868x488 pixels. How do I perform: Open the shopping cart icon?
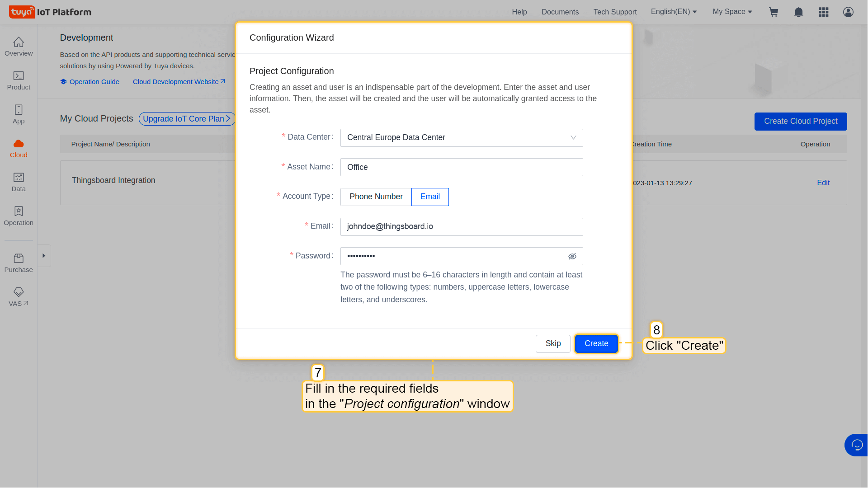click(774, 12)
